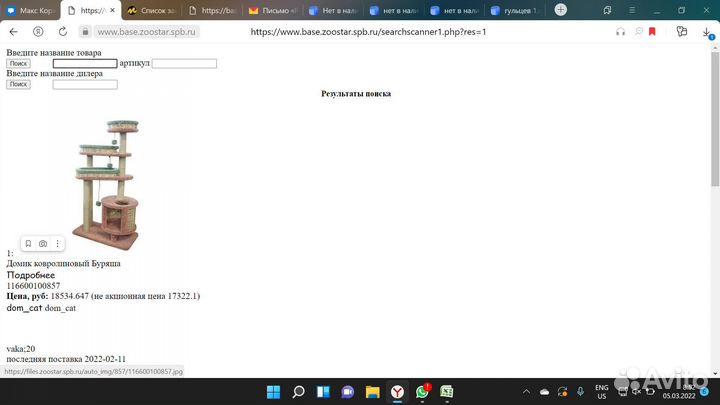The image size is (720, 405).
Task: Open Excel from the taskbar
Action: click(x=447, y=392)
